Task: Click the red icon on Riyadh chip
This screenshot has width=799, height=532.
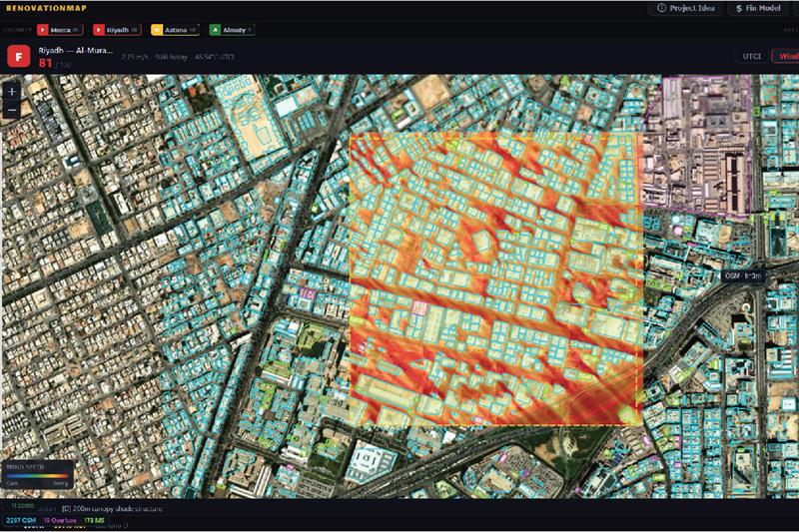Action: click(x=99, y=30)
